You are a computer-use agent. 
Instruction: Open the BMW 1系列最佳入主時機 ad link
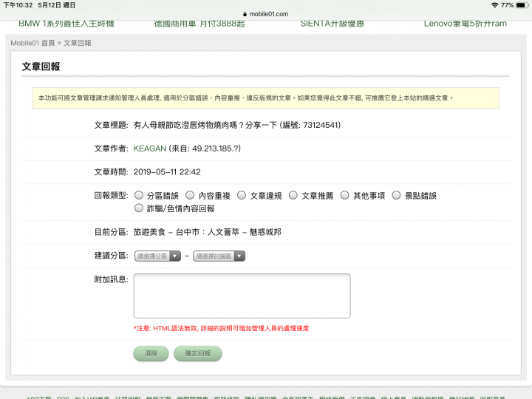66,24
